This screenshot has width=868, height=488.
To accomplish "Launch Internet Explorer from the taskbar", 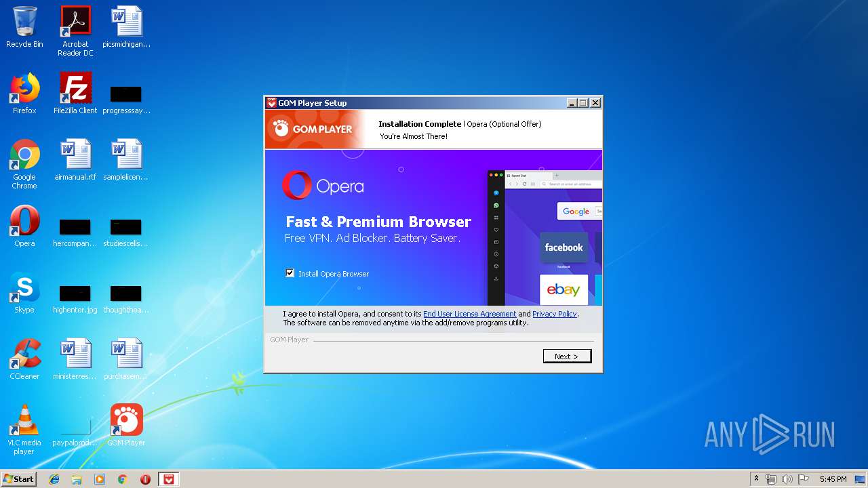I will (x=54, y=479).
